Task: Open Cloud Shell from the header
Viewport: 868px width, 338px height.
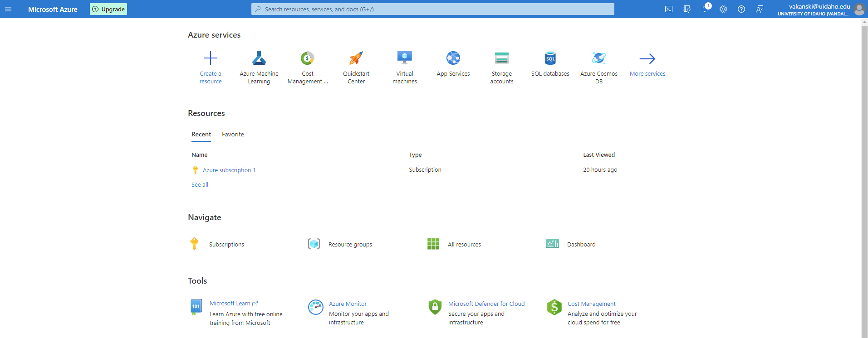Action: click(669, 9)
